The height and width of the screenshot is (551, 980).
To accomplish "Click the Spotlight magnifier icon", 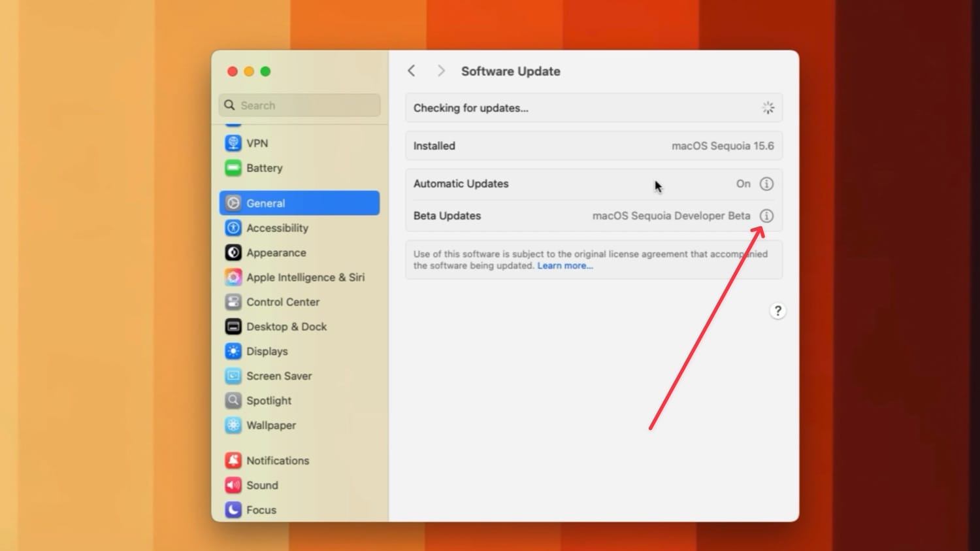I will pyautogui.click(x=233, y=401).
